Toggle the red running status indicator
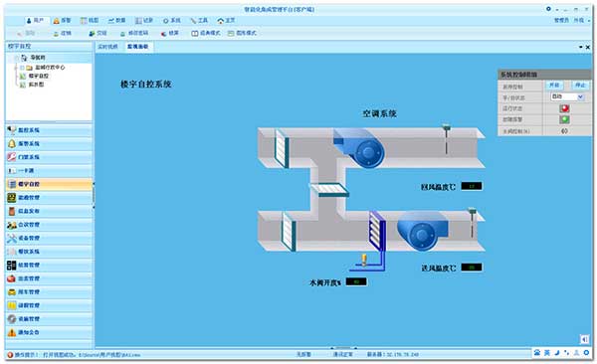 (x=564, y=108)
